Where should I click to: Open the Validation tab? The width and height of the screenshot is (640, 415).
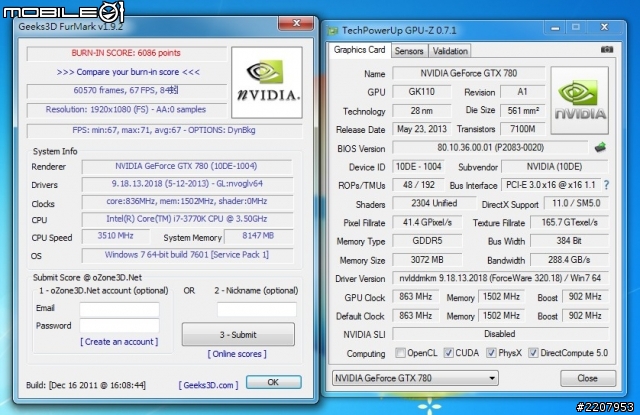coord(450,51)
